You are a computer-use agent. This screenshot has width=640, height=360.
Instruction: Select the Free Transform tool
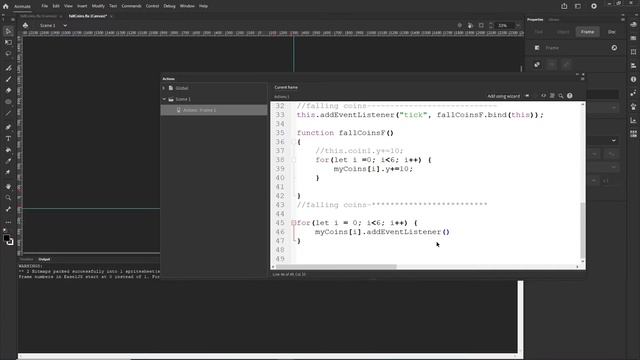tap(8, 42)
